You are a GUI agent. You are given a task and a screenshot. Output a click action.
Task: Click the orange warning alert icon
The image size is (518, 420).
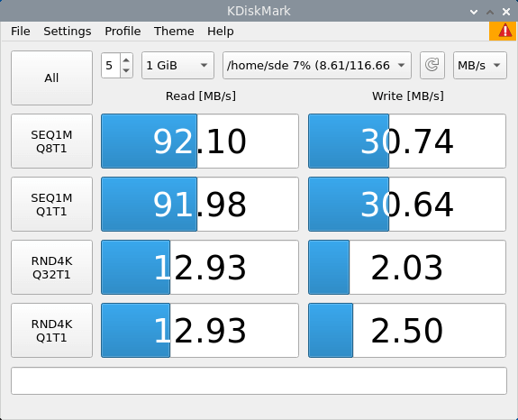tap(504, 31)
